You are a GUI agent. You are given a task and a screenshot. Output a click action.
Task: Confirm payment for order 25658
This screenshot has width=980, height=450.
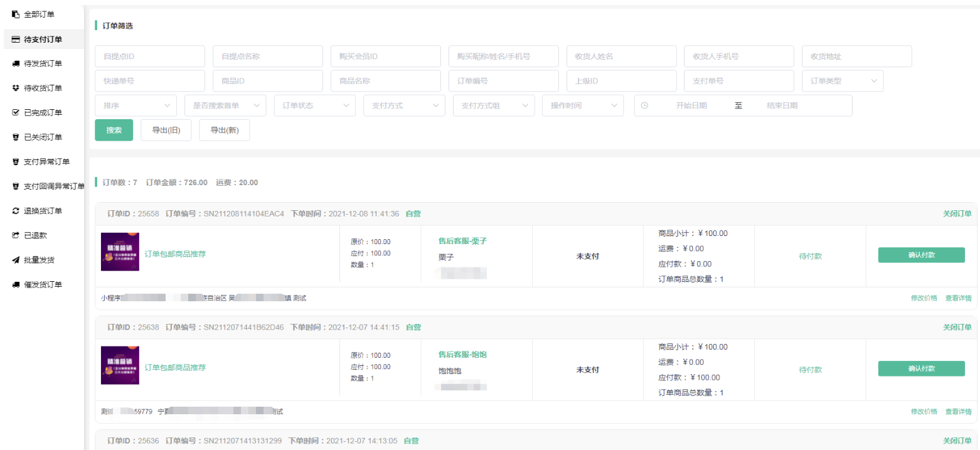point(921,255)
